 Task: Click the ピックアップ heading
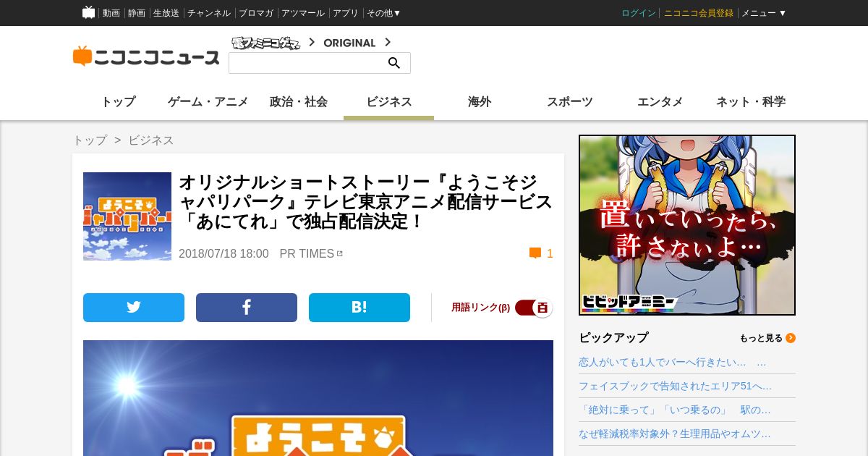click(x=613, y=338)
